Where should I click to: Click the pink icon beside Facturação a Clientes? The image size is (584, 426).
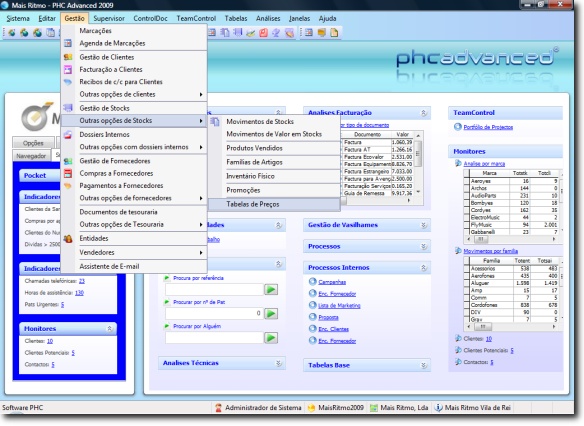[68, 69]
